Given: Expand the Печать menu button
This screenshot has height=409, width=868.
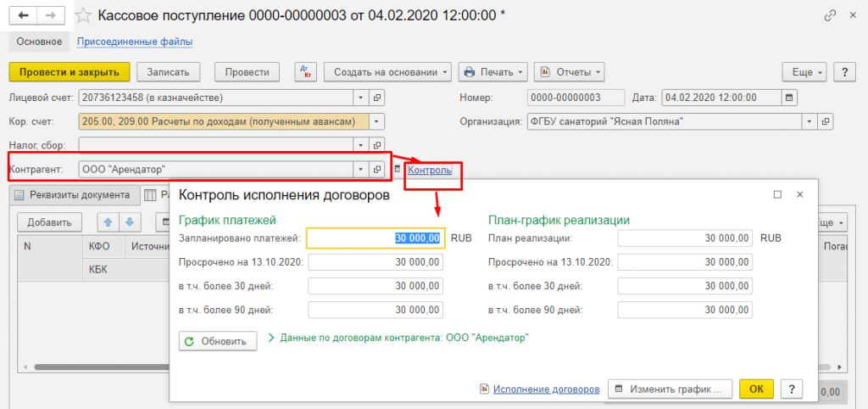Looking at the screenshot, I should click(x=493, y=72).
